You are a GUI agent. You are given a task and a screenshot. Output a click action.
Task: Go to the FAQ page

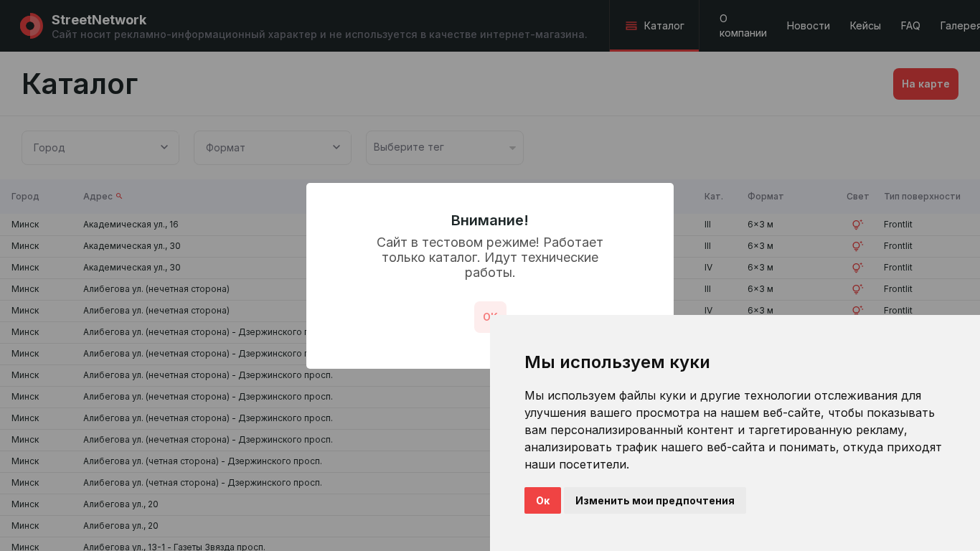point(910,26)
